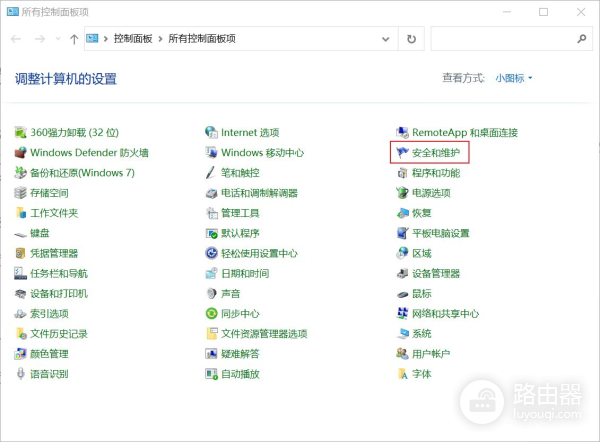The width and height of the screenshot is (600, 442).
Task: Open RemoteApp 和桌面连接 link
Action: tap(465, 132)
